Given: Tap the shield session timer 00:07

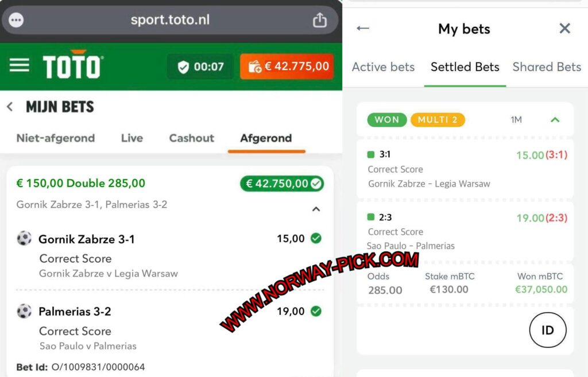Looking at the screenshot, I should [200, 67].
